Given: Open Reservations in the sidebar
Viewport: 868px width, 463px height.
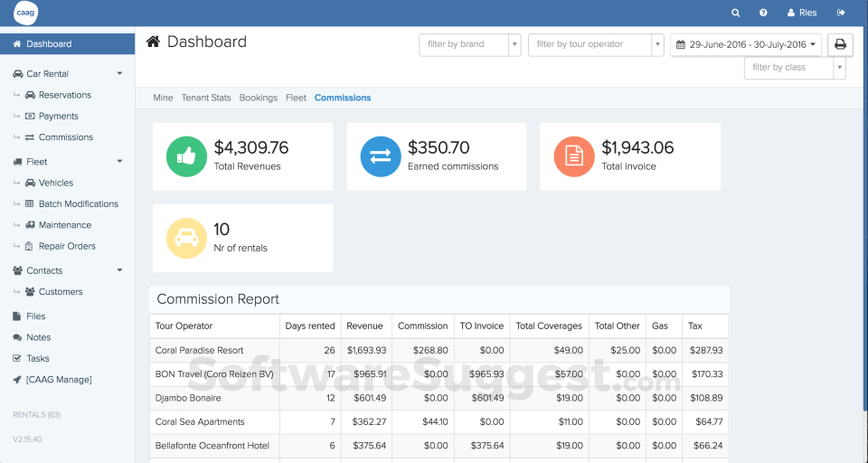Looking at the screenshot, I should (x=64, y=95).
